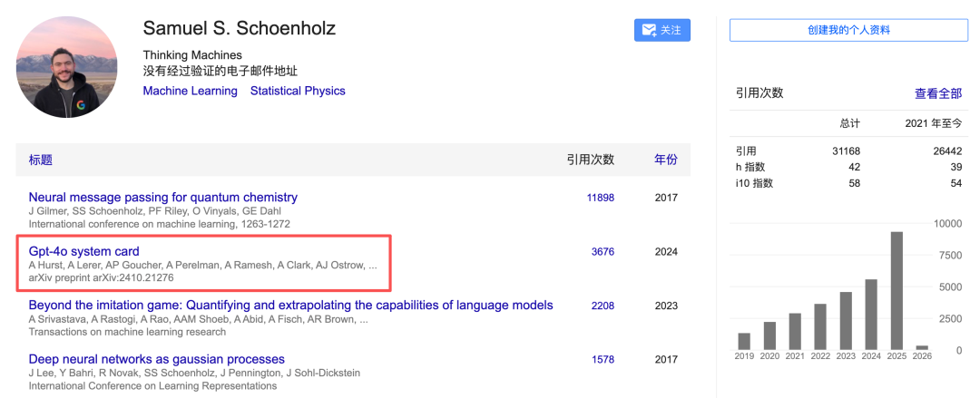This screenshot has width=980, height=398.
Task: View the 11898 citations count link
Action: pyautogui.click(x=601, y=198)
